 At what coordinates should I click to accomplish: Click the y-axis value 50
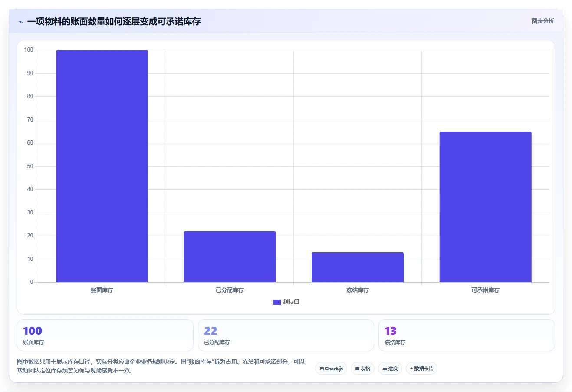30,166
